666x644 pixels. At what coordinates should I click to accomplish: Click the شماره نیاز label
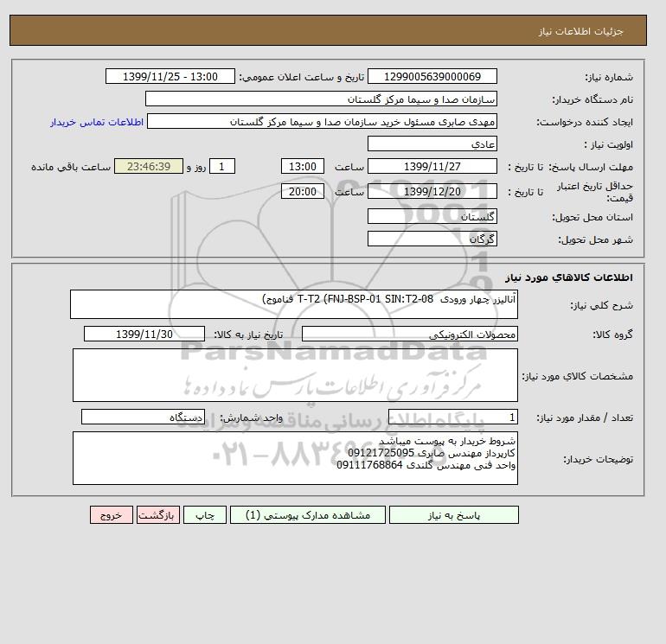pyautogui.click(x=609, y=77)
